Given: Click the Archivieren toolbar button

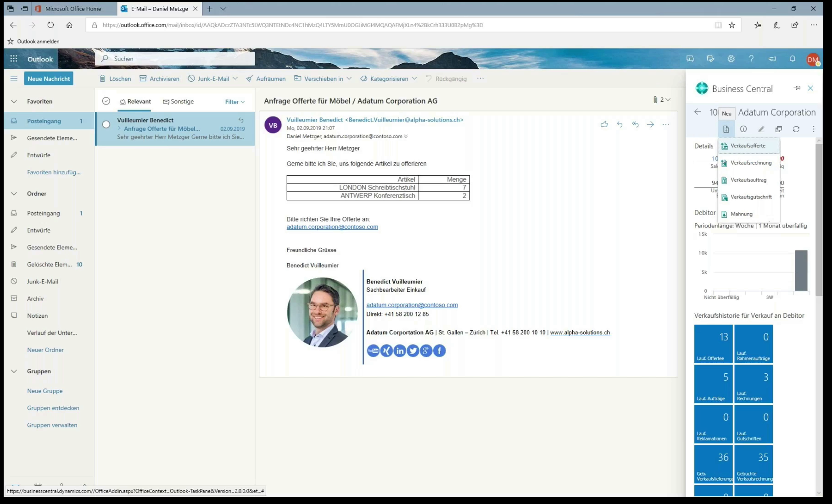Looking at the screenshot, I should 159,78.
